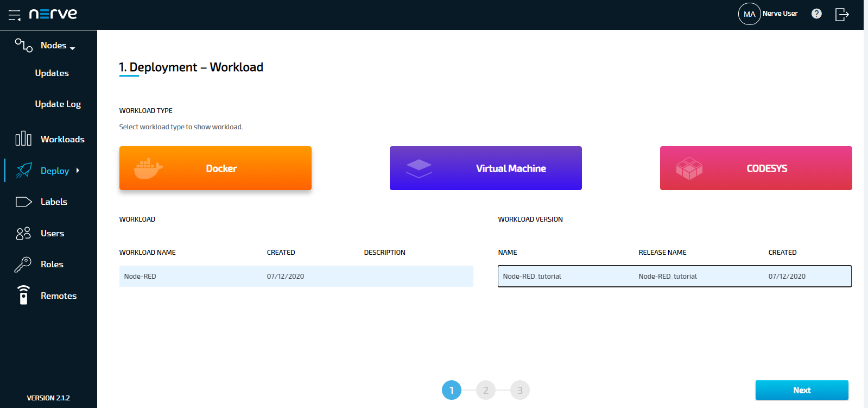Select the Node-RED_tutorial version row
Viewport: 868px width, 408px height.
coord(674,277)
